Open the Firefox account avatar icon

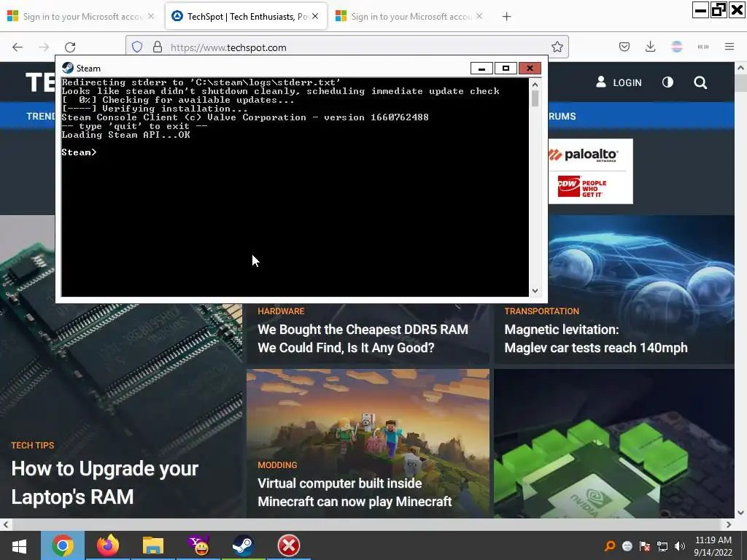coord(676,47)
